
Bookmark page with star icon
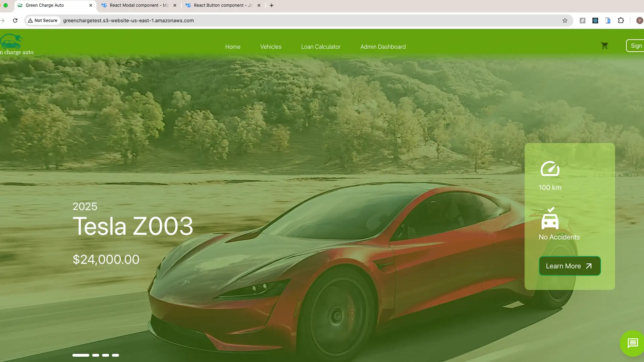click(x=565, y=20)
